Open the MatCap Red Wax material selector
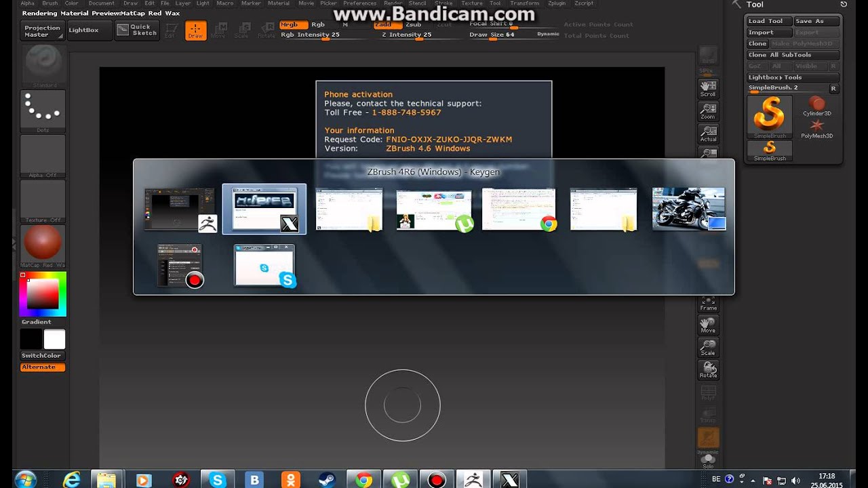The height and width of the screenshot is (488, 868). pyautogui.click(x=43, y=246)
